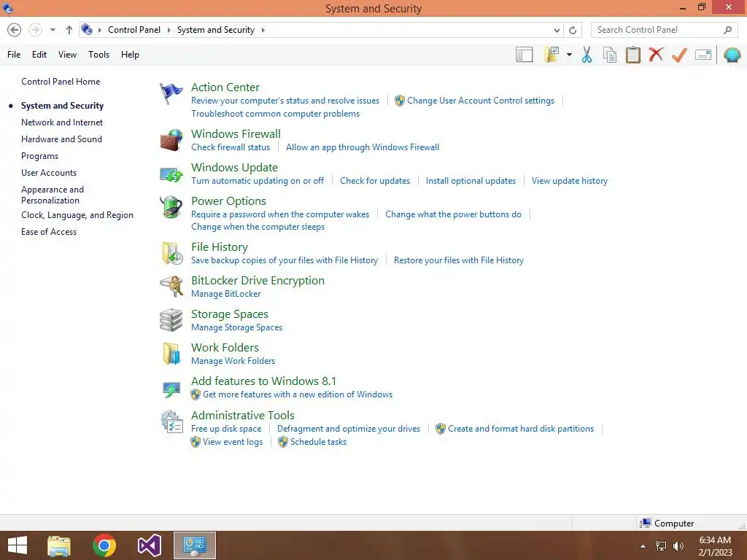
Task: Click the Power Options battery icon
Action: point(171,207)
